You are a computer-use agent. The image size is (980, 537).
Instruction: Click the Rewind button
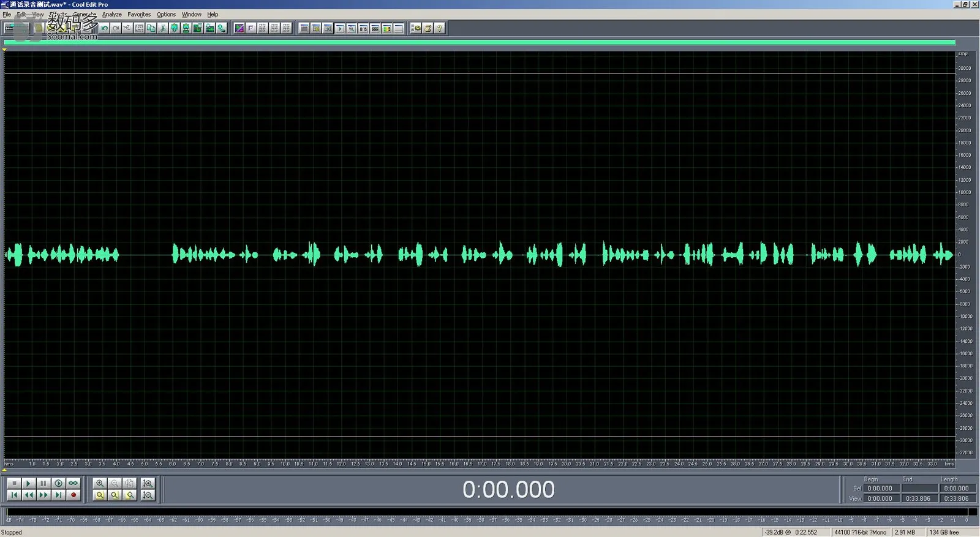point(28,495)
